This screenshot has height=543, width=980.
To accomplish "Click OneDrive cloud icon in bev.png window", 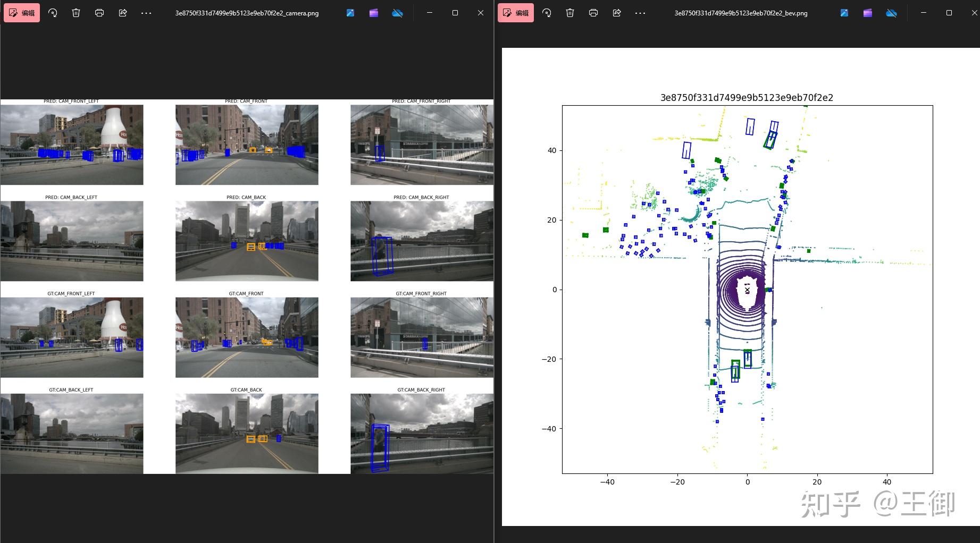I will pyautogui.click(x=891, y=13).
